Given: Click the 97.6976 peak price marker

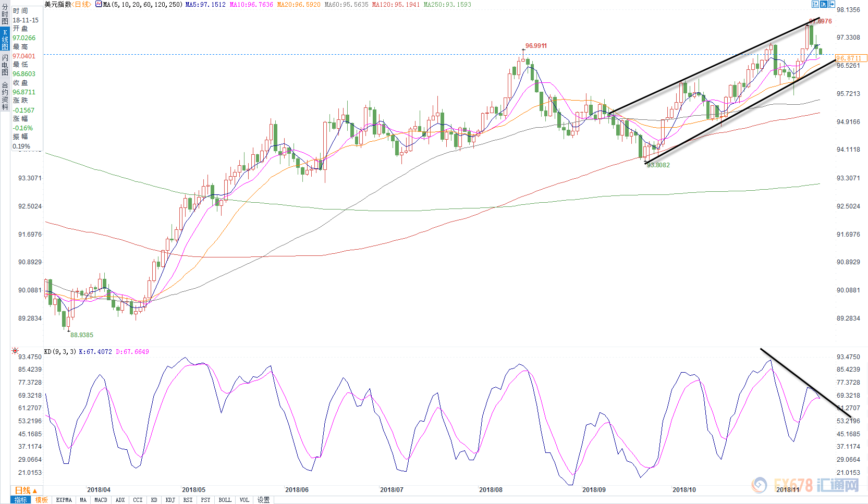Looking at the screenshot, I should point(821,21).
